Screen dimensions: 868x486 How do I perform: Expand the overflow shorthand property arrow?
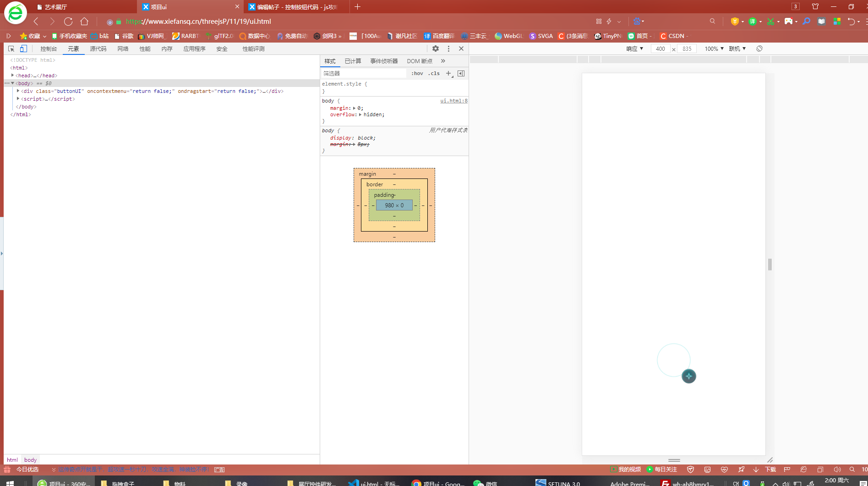click(x=360, y=115)
